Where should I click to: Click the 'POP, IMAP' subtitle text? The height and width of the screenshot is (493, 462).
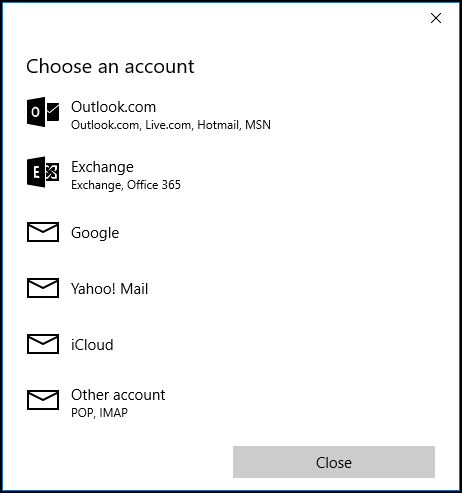pos(99,413)
